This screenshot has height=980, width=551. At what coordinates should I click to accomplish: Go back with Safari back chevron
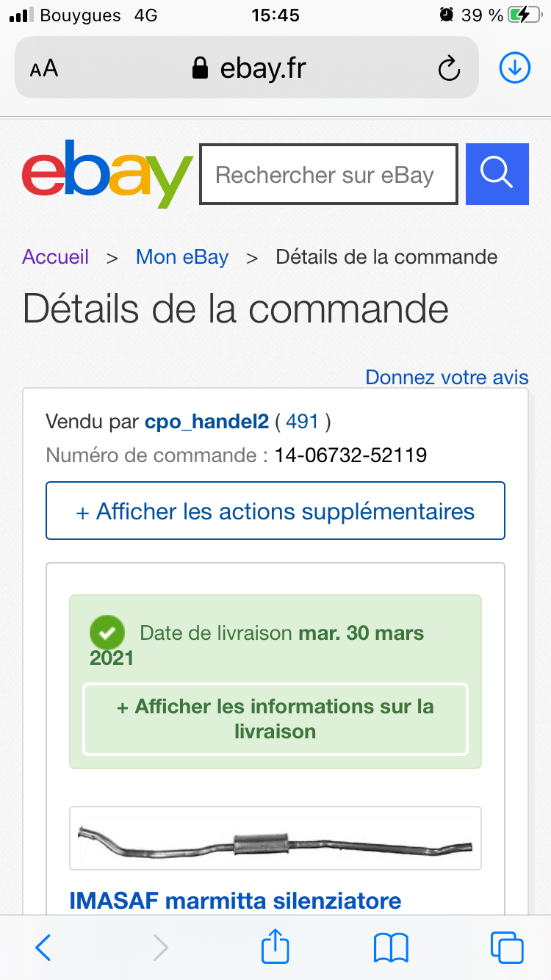[43, 947]
